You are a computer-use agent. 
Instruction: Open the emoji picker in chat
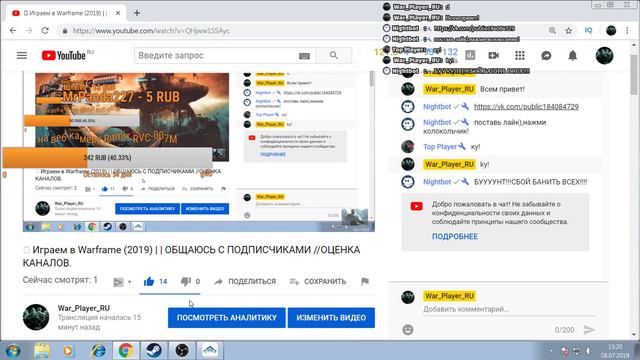click(x=408, y=329)
